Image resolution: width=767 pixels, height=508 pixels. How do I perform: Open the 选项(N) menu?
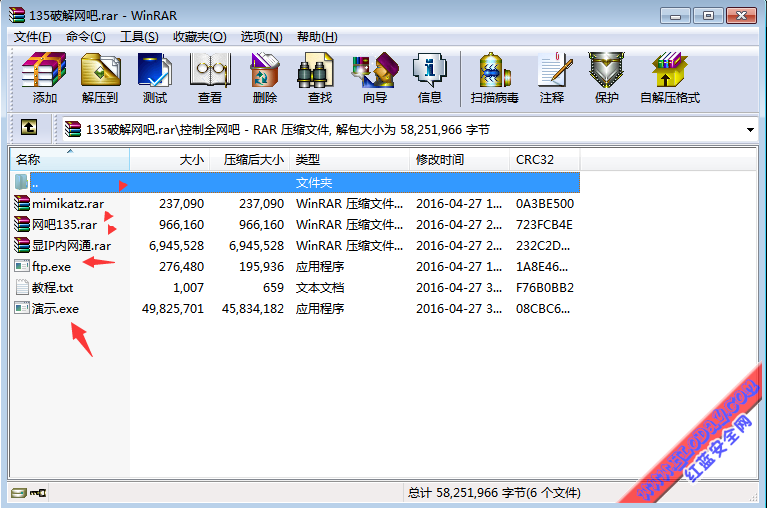(x=261, y=37)
